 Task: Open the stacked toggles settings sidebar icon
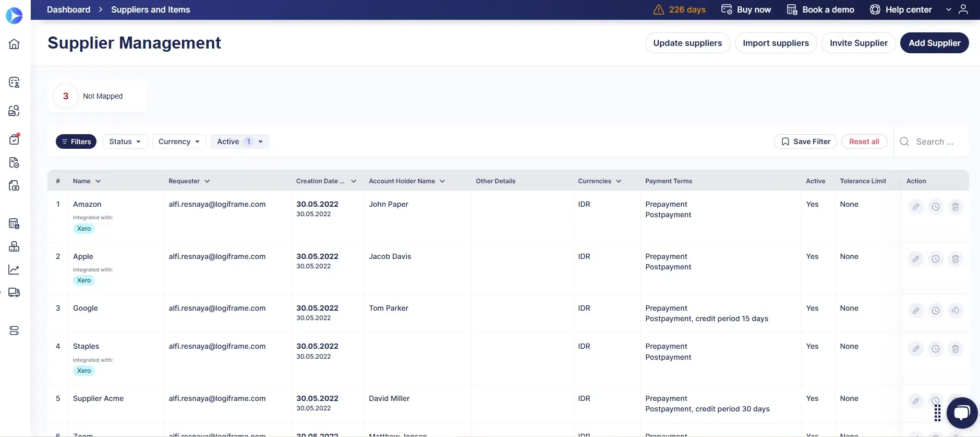coord(14,330)
